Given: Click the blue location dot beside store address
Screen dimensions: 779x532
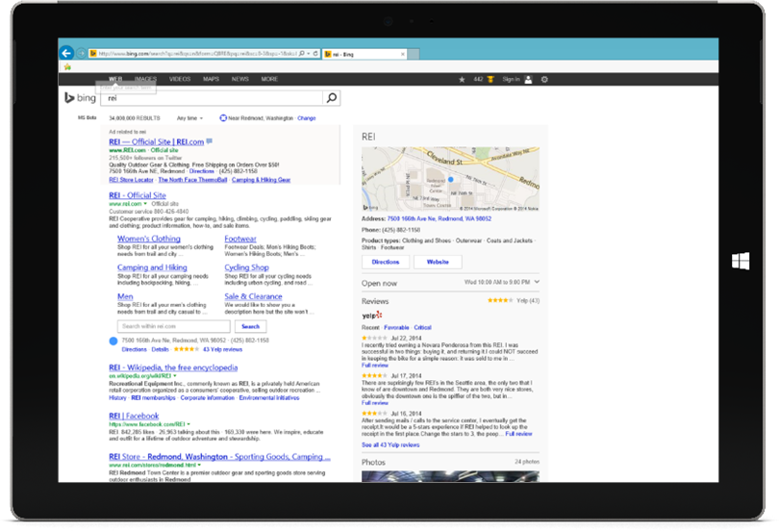Looking at the screenshot, I should pyautogui.click(x=113, y=342).
